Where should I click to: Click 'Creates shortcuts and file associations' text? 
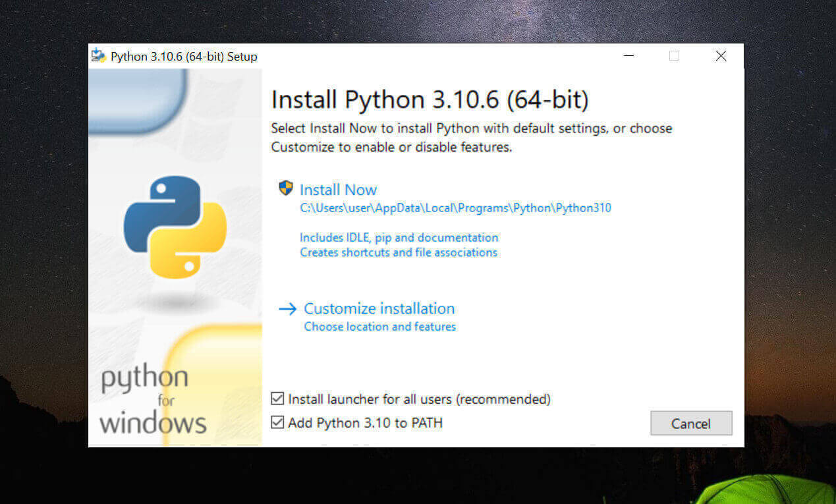click(398, 252)
